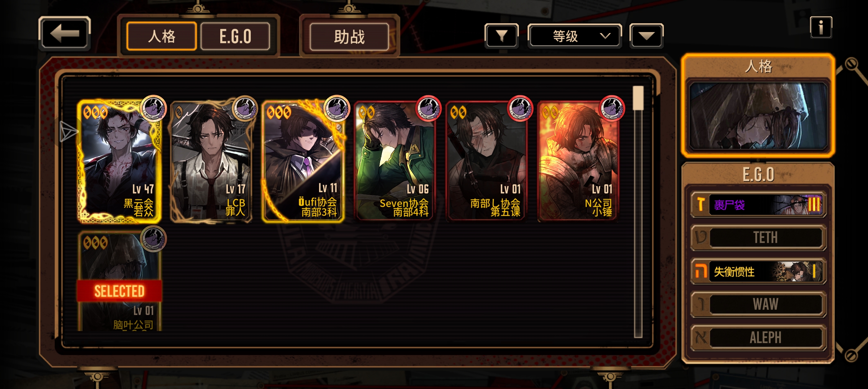Image resolution: width=868 pixels, height=389 pixels.
Task: Click the back arrow button
Action: coord(64,33)
